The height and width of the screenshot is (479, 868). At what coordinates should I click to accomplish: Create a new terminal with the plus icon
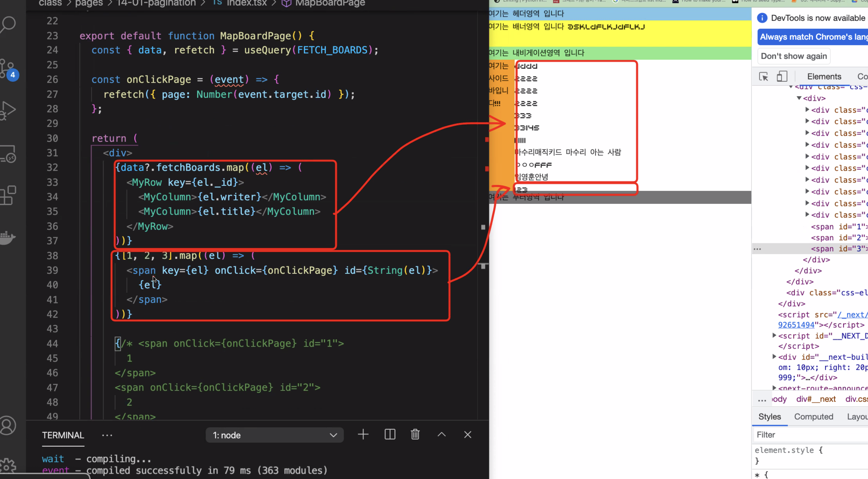(363, 434)
